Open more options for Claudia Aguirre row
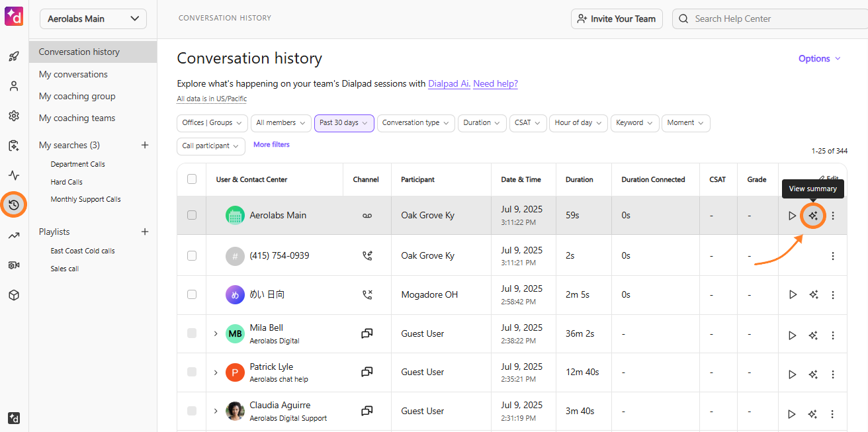 [833, 414]
